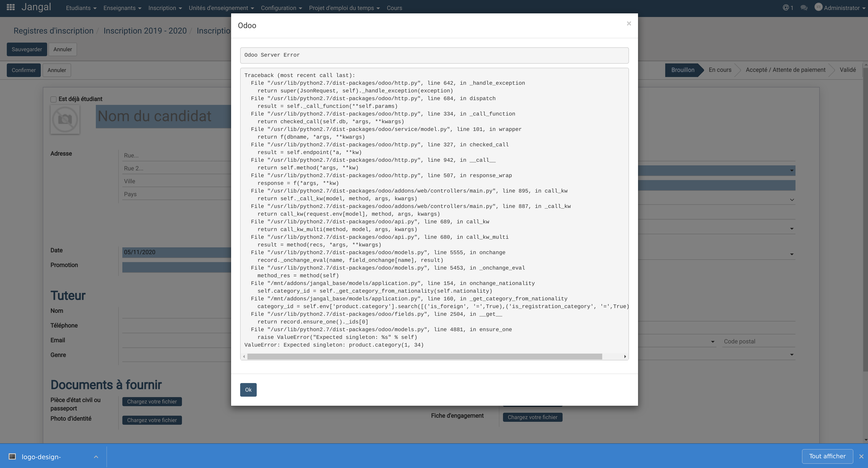Select the 'En cours' status stage
The height and width of the screenshot is (468, 868).
(x=720, y=70)
